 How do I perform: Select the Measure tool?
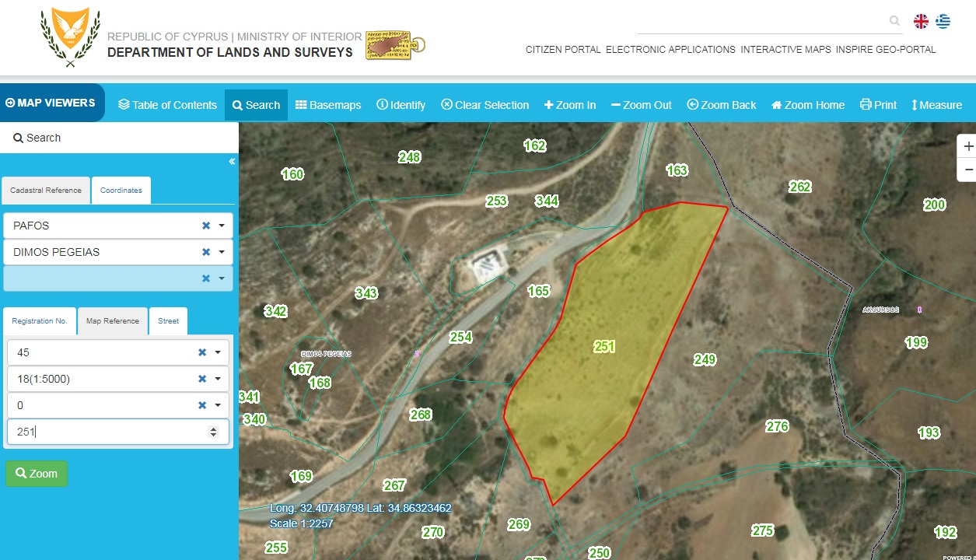click(x=936, y=105)
